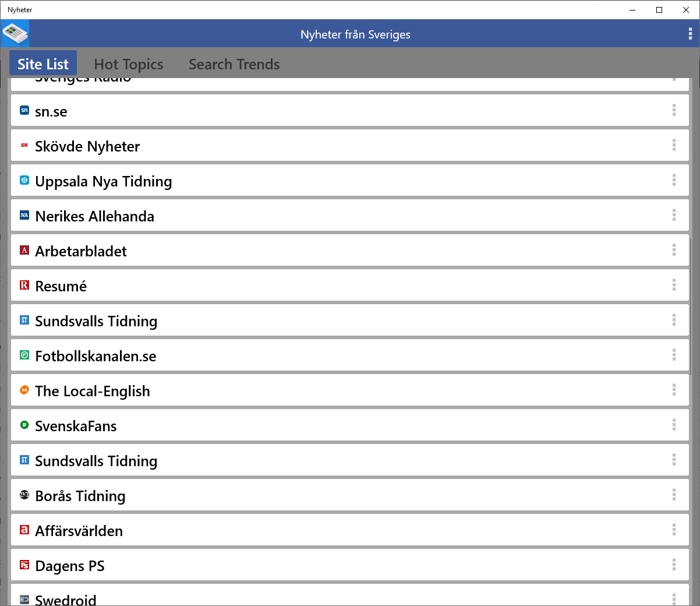
Task: Click the Dagens PS favicon
Action: coord(24,565)
